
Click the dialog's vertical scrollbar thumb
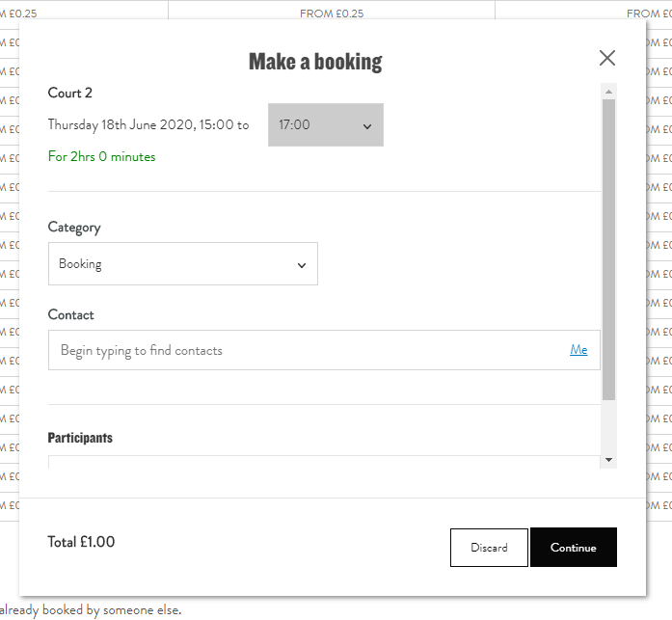tap(608, 248)
